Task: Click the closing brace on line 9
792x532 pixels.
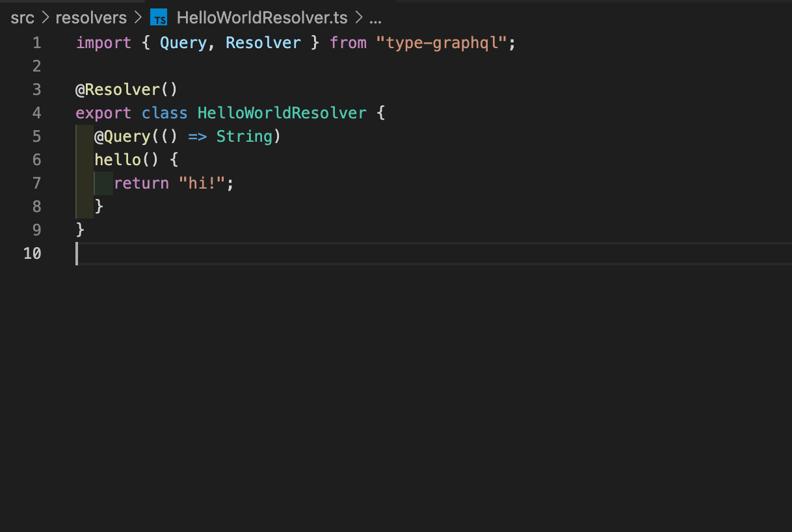Action: tap(81, 230)
